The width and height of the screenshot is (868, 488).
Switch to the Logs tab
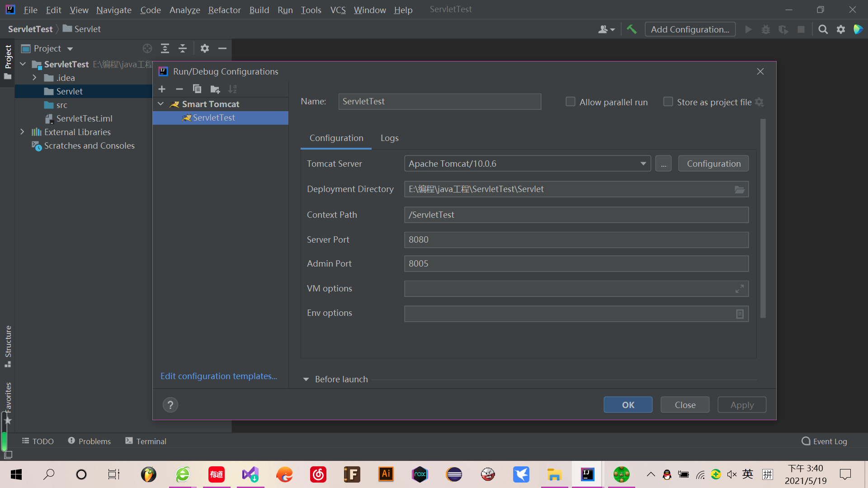coord(389,138)
